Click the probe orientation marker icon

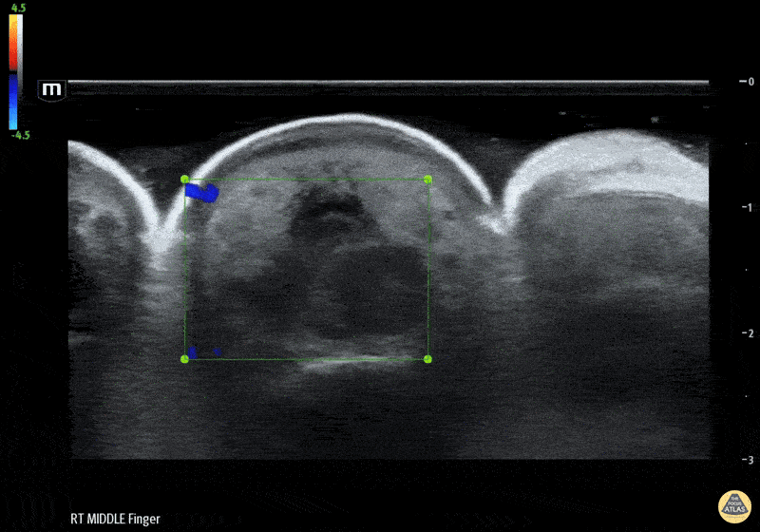point(52,90)
